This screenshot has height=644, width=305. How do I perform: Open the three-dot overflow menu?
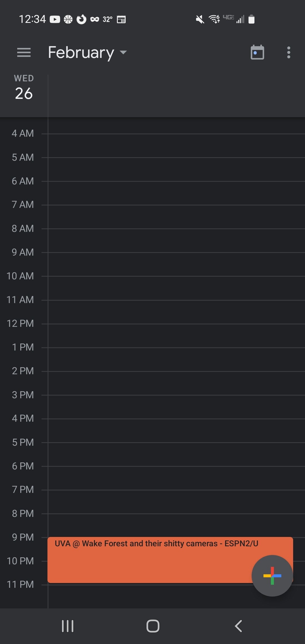click(288, 53)
